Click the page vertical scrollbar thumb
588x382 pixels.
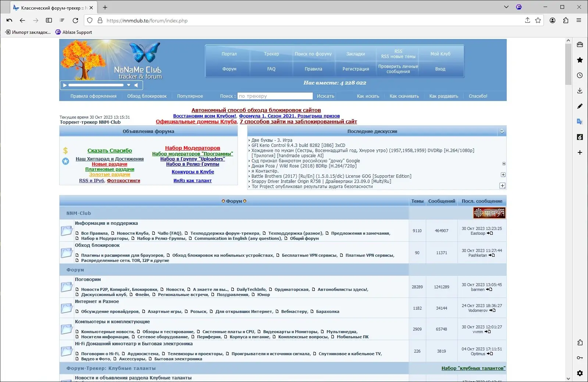[x=568, y=65]
